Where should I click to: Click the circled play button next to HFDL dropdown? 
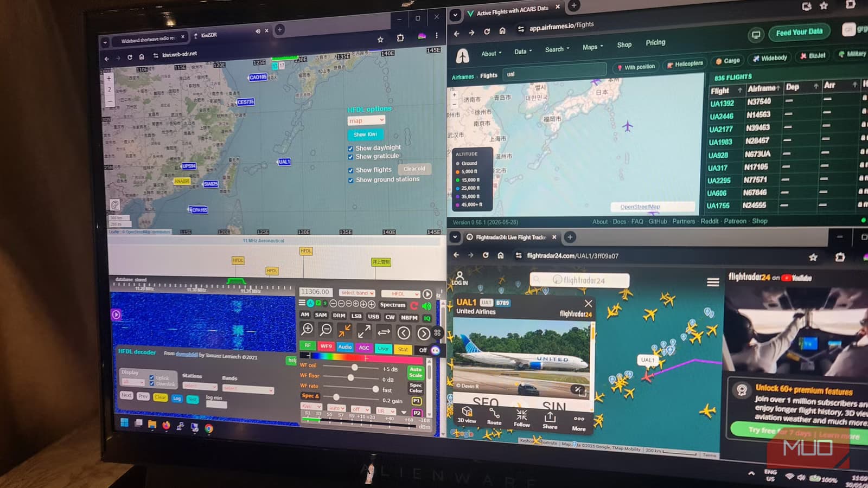(427, 294)
